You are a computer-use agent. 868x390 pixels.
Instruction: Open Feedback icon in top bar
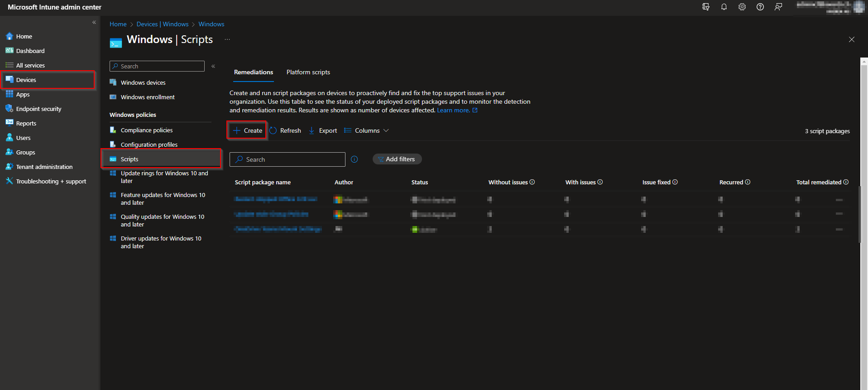778,7
